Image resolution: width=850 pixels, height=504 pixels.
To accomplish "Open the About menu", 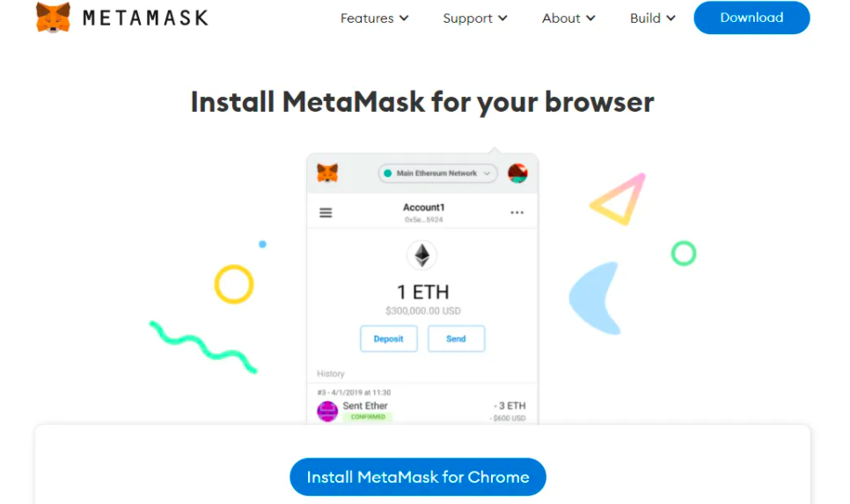I will tap(568, 18).
